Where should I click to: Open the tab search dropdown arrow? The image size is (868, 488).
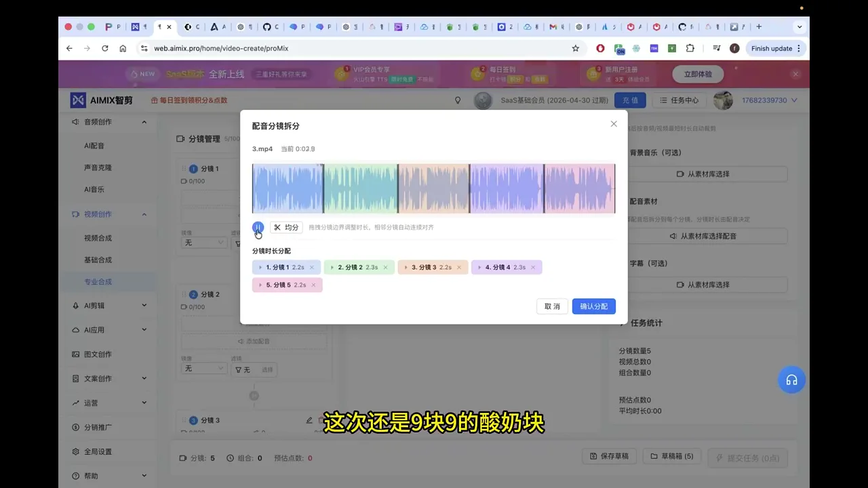click(800, 27)
